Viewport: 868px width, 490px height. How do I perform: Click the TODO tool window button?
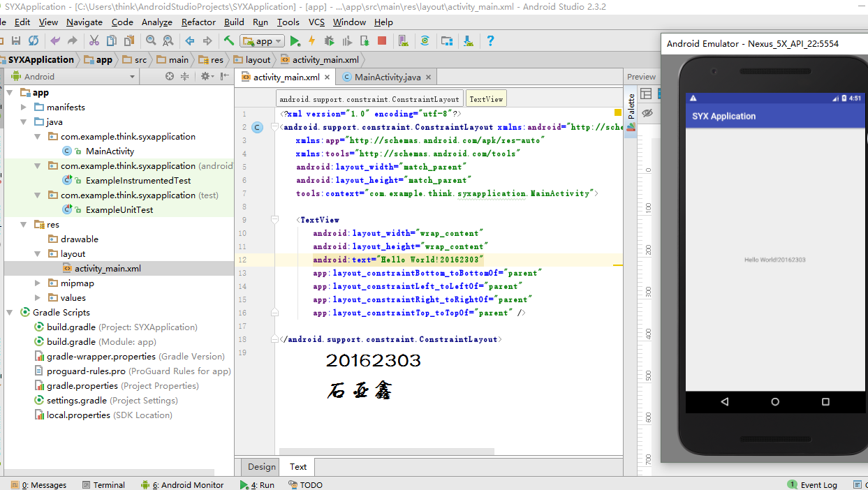pyautogui.click(x=305, y=484)
